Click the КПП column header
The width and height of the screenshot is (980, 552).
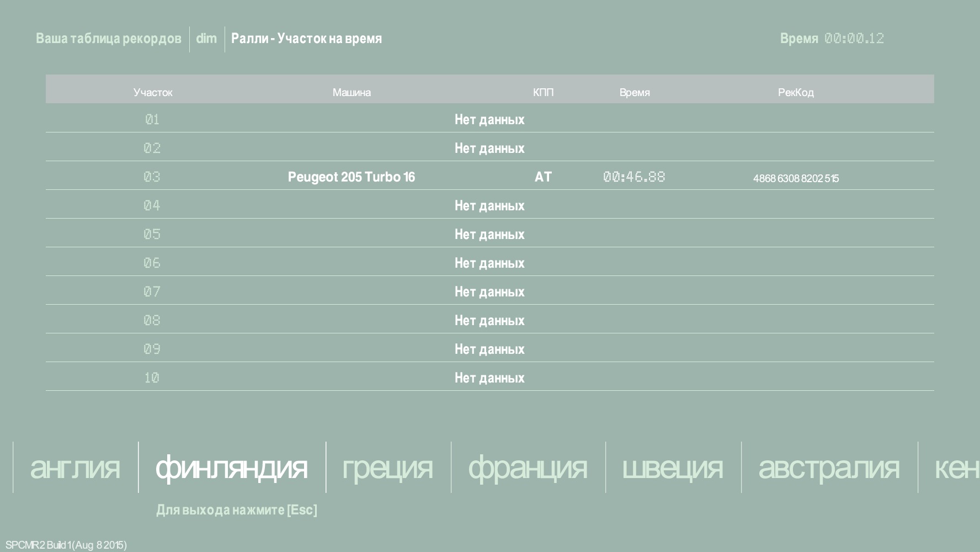point(543,92)
